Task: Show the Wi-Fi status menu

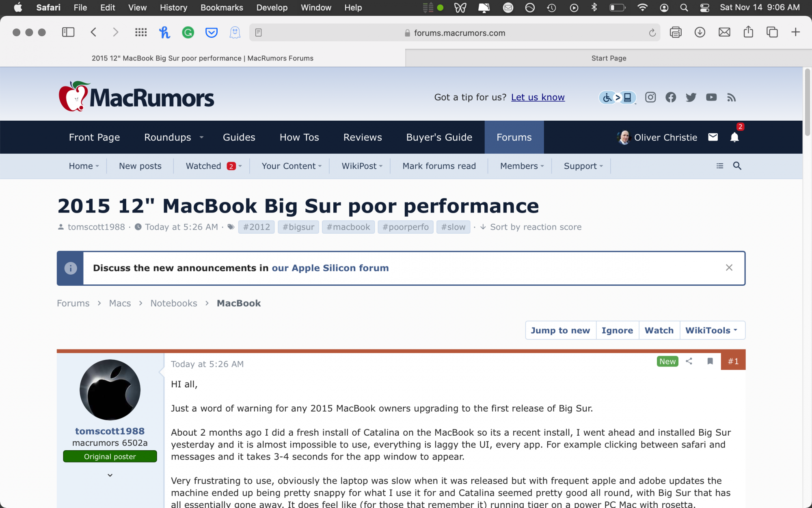Action: (642, 8)
